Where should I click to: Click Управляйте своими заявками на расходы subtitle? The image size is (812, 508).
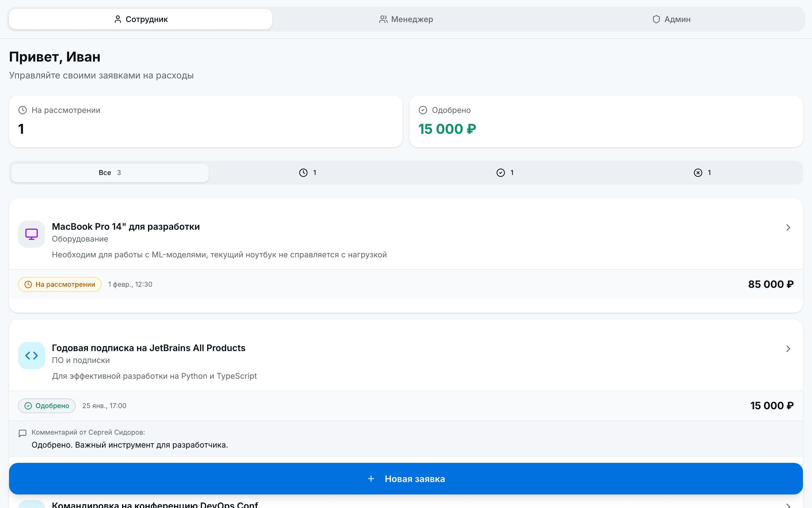tap(101, 75)
